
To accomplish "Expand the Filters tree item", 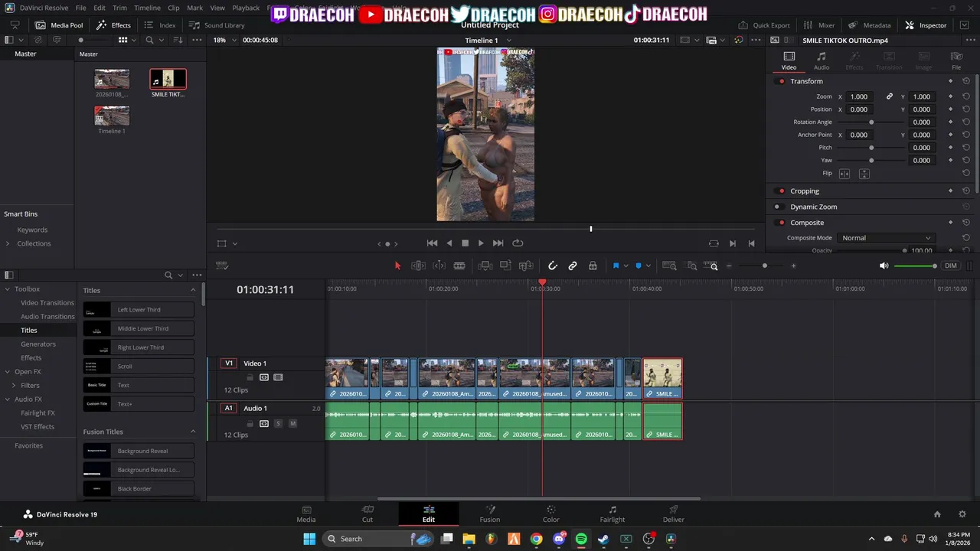I will pyautogui.click(x=14, y=386).
